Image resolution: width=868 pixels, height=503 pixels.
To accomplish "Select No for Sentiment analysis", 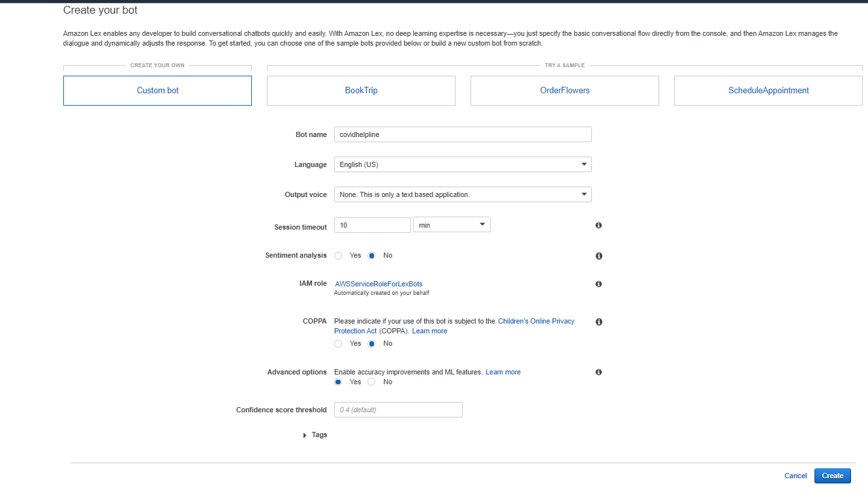I will pyautogui.click(x=371, y=256).
